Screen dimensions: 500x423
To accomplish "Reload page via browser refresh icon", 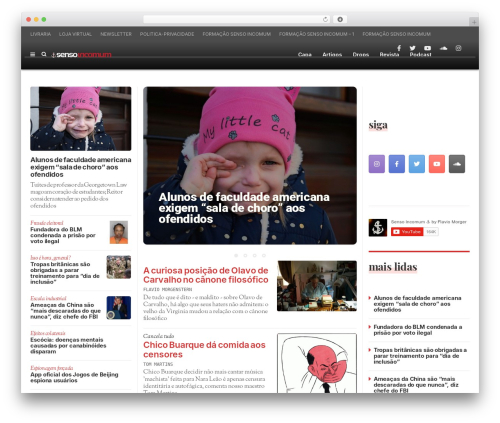I will (x=325, y=20).
